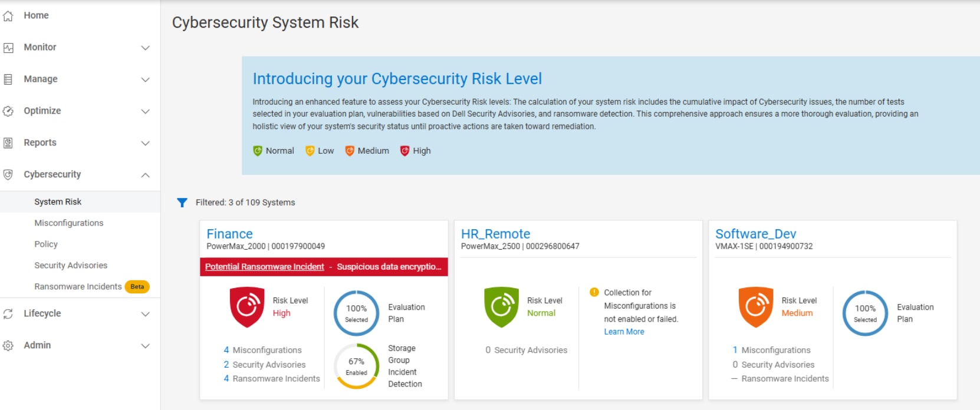The width and height of the screenshot is (980, 410).
Task: Click the Admin gear icon in sidebar
Action: coord(8,346)
